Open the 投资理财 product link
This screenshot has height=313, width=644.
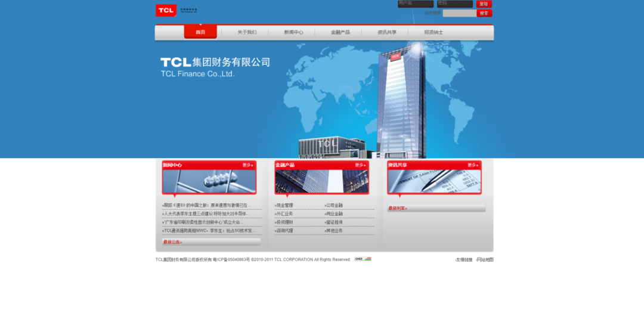tap(284, 222)
